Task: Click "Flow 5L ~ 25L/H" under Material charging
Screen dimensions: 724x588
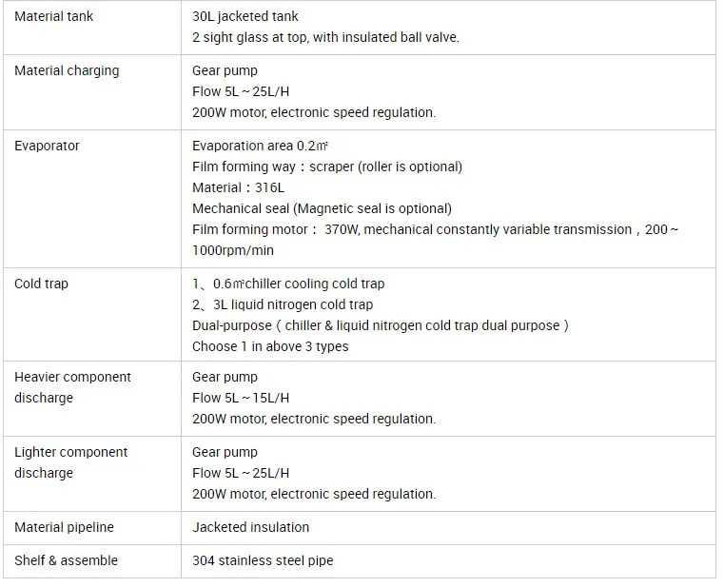Action: coord(241,91)
